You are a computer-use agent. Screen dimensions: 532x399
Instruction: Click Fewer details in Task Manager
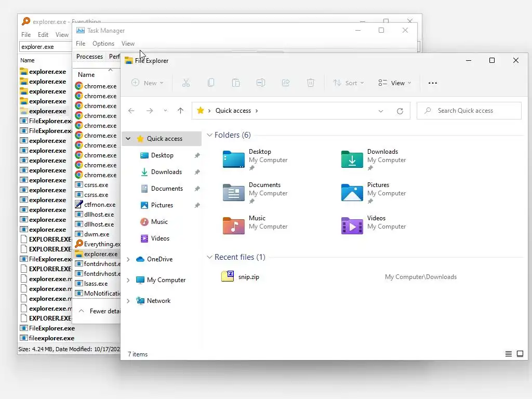tap(99, 311)
